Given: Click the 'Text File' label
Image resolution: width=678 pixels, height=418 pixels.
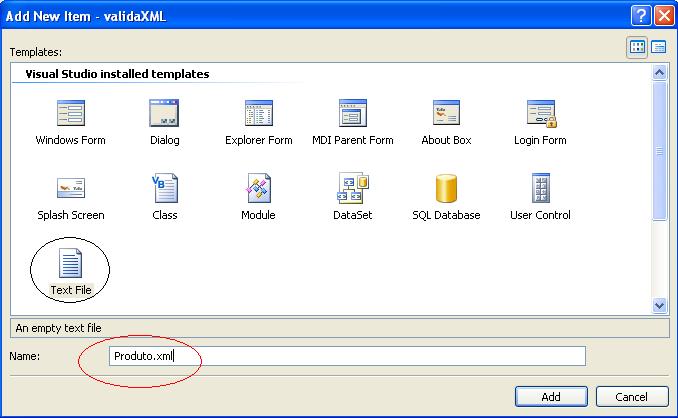Looking at the screenshot, I should (x=71, y=290).
